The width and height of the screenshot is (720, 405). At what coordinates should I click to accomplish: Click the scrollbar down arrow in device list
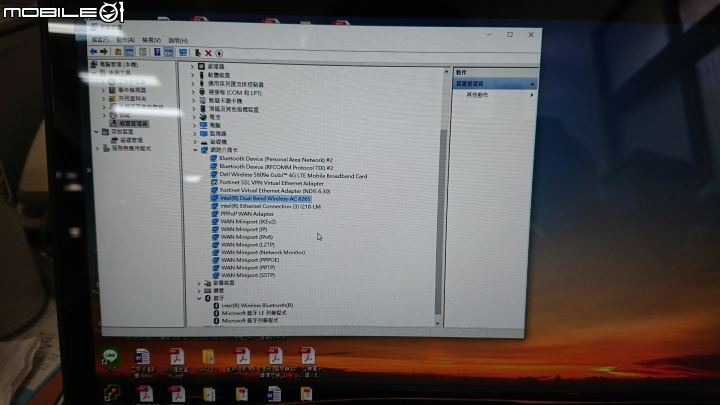tap(437, 323)
